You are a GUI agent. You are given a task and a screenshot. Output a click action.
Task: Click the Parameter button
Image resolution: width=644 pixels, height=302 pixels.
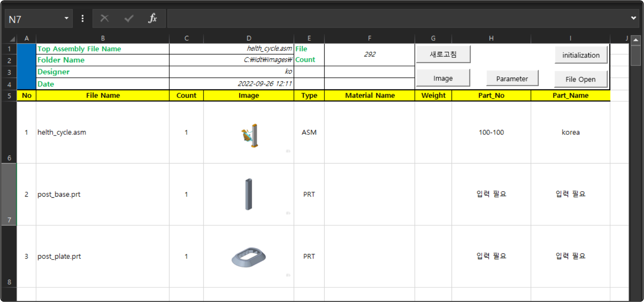512,79
